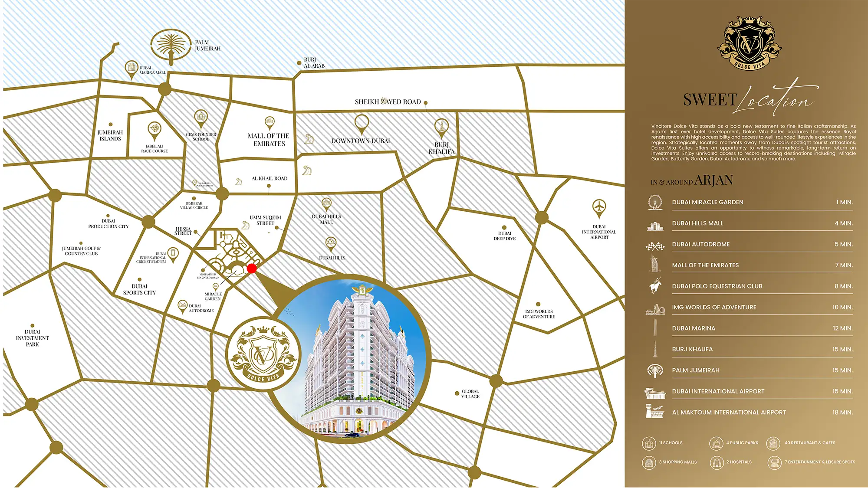Click the Gems Founder School map pin
868x488 pixels.
pos(201,119)
